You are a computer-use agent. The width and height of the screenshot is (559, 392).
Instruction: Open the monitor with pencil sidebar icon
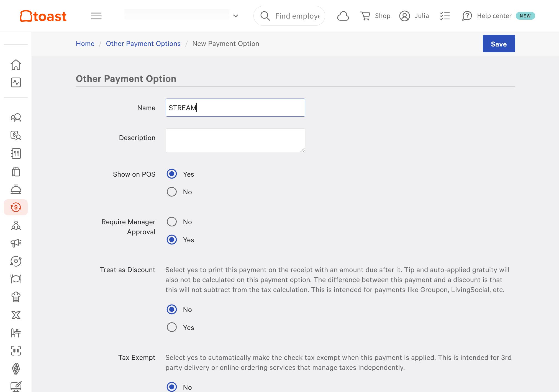[x=16, y=386]
